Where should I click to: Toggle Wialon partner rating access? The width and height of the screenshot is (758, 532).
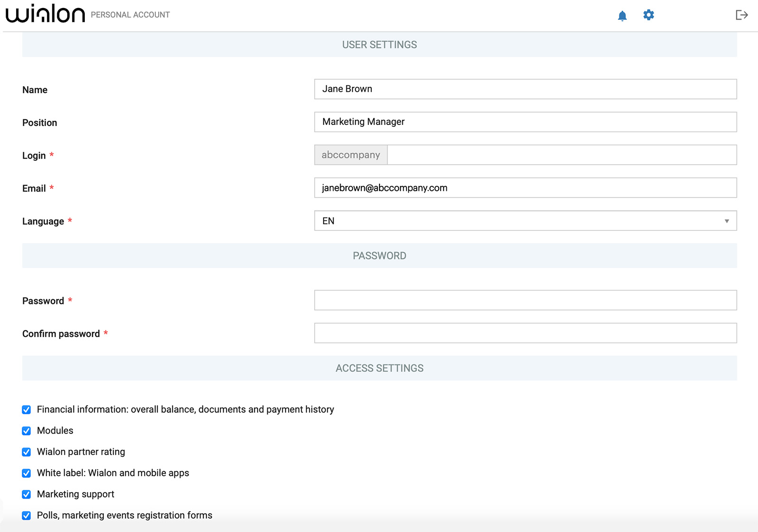click(26, 452)
